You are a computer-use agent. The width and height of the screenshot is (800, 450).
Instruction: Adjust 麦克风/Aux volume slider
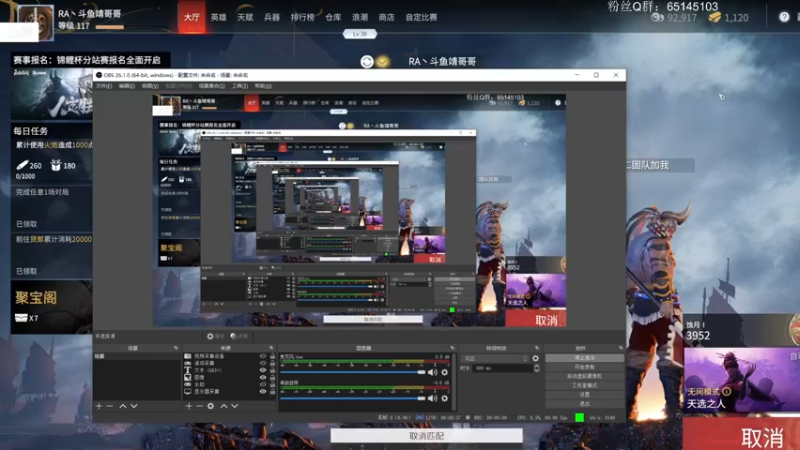353,372
